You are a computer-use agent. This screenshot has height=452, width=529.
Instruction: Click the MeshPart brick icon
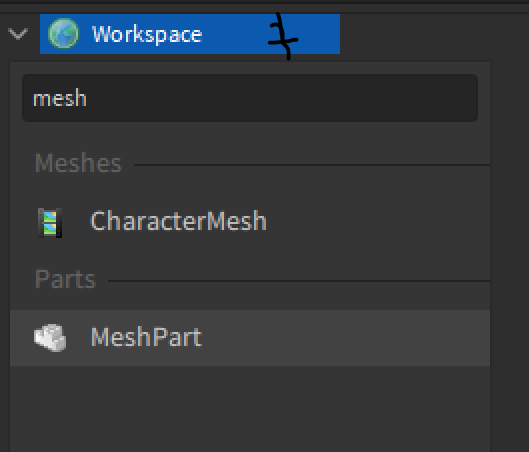(50, 338)
